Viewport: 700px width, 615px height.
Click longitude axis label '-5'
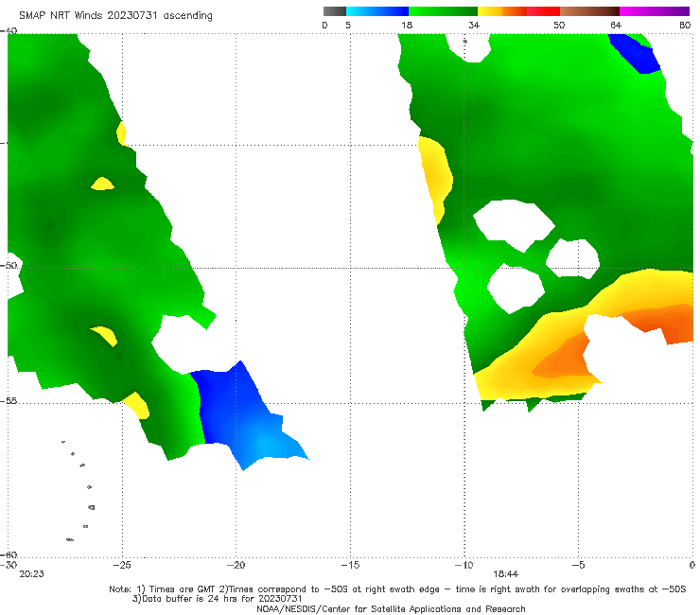point(578,565)
